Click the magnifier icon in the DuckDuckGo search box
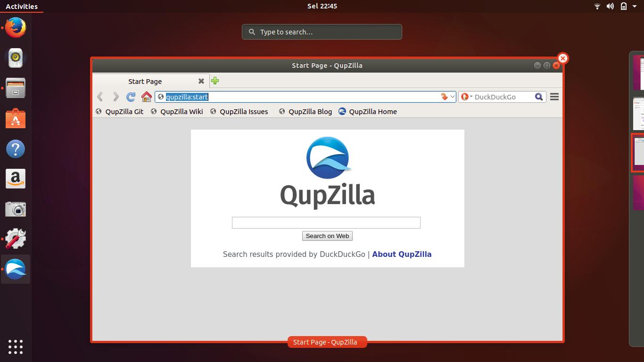Image resolution: width=644 pixels, height=362 pixels. pos(539,97)
